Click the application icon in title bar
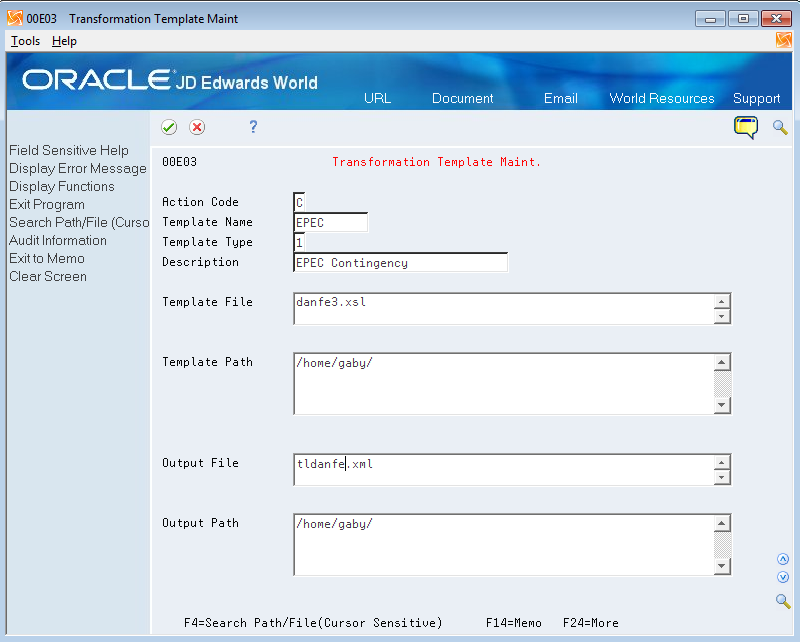Screen dimensions: 800x642 pyautogui.click(x=15, y=18)
